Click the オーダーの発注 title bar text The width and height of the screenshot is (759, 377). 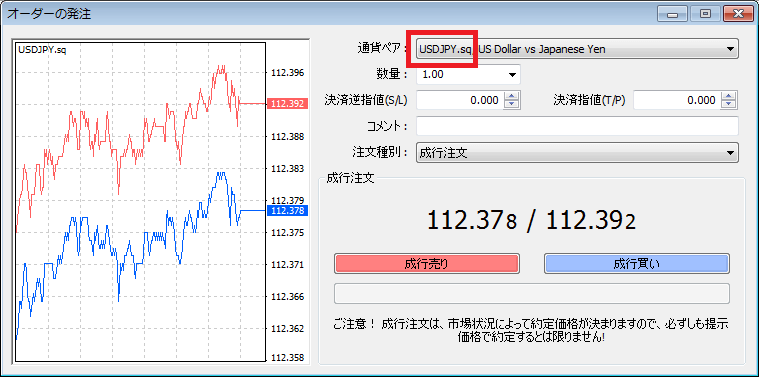(49, 14)
